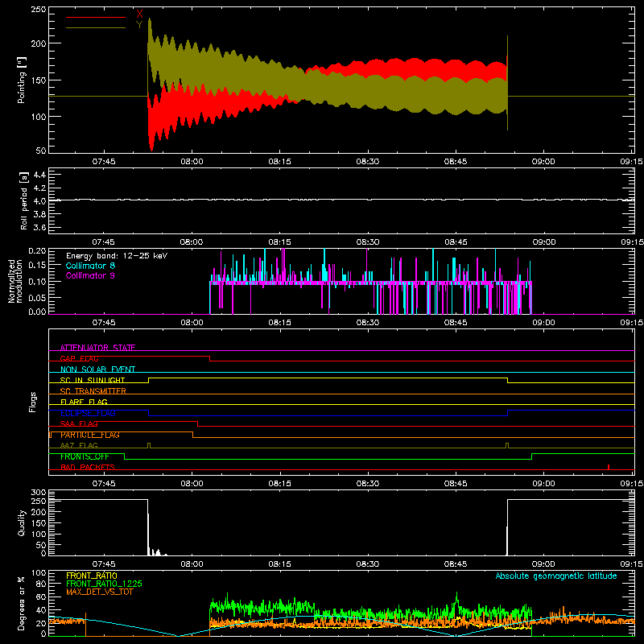The image size is (644, 644).
Task: Select the SC_IN_SUNLIGHT flag label
Action: click(93, 380)
